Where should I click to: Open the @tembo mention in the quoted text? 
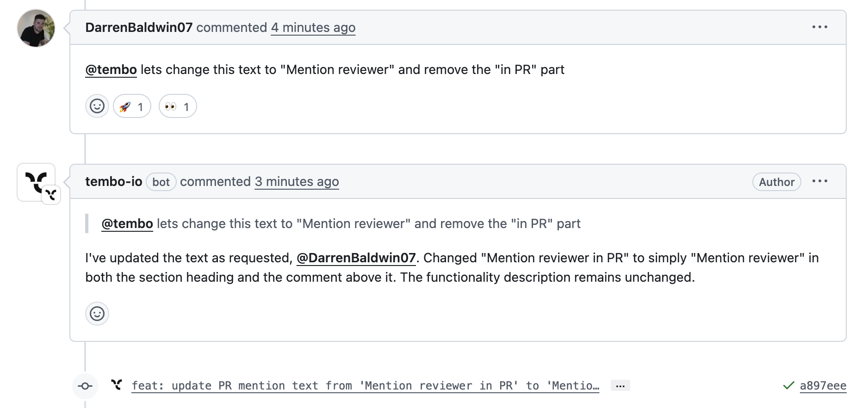(127, 223)
